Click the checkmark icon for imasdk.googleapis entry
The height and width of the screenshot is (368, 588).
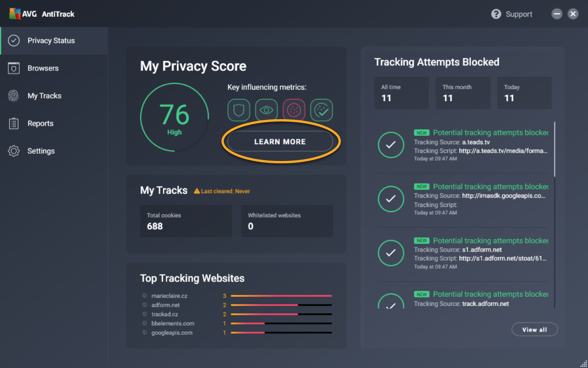coord(391,199)
